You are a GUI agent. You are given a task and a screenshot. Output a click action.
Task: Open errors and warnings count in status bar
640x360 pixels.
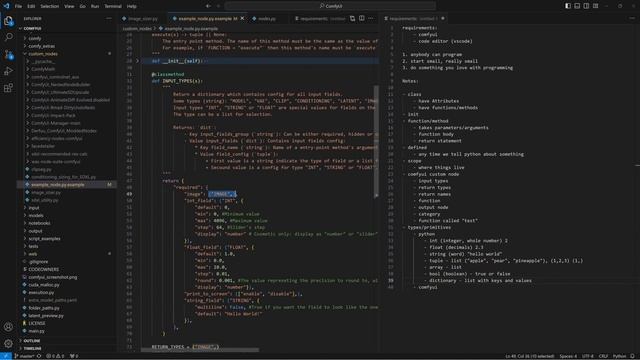[56, 356]
